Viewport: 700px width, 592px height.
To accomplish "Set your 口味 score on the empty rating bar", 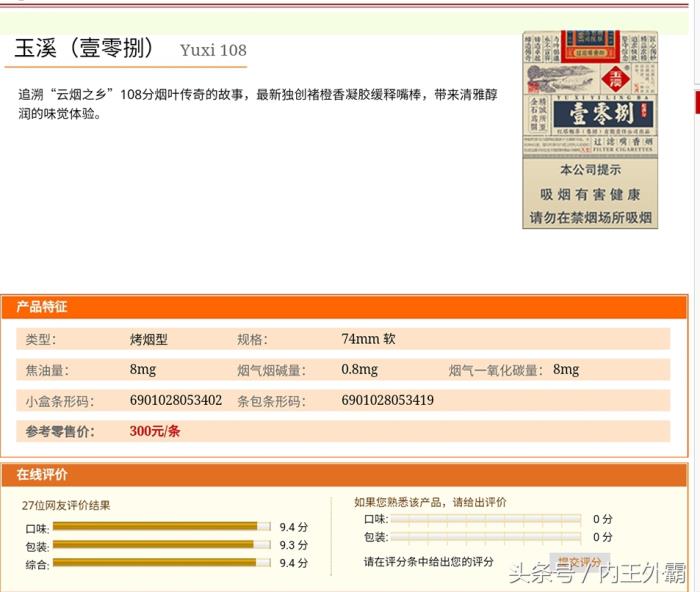I will (485, 519).
